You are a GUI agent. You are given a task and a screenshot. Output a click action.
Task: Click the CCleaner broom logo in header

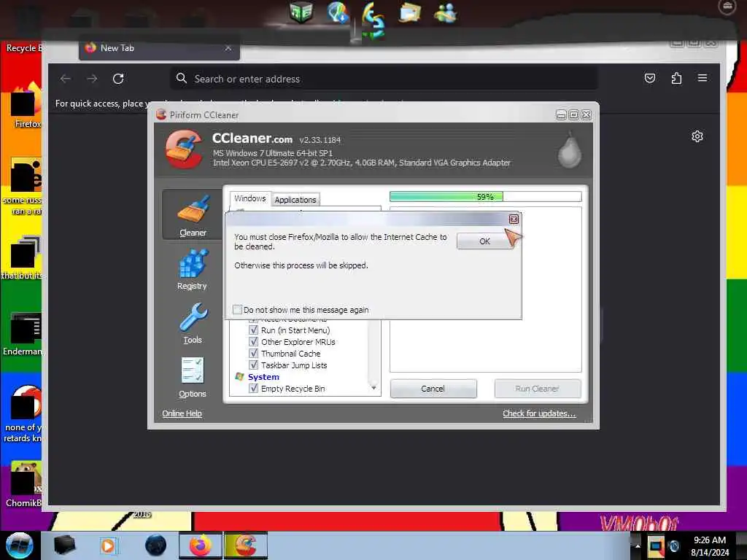click(185, 149)
